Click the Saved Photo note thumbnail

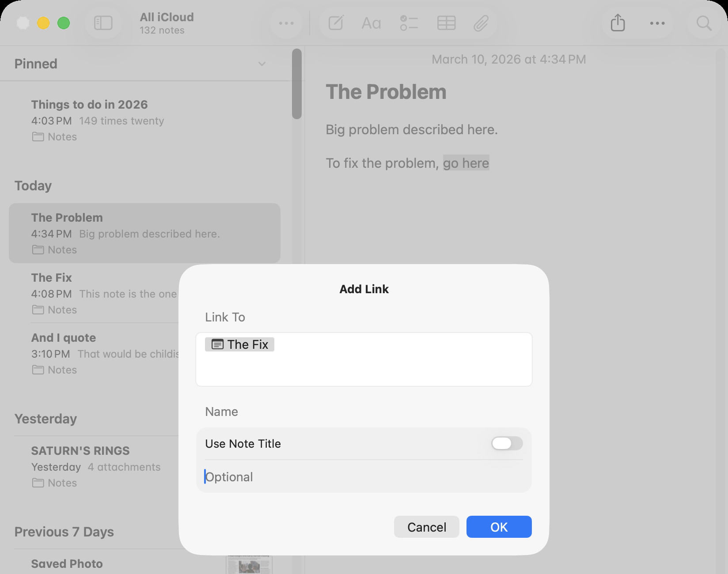(x=249, y=565)
